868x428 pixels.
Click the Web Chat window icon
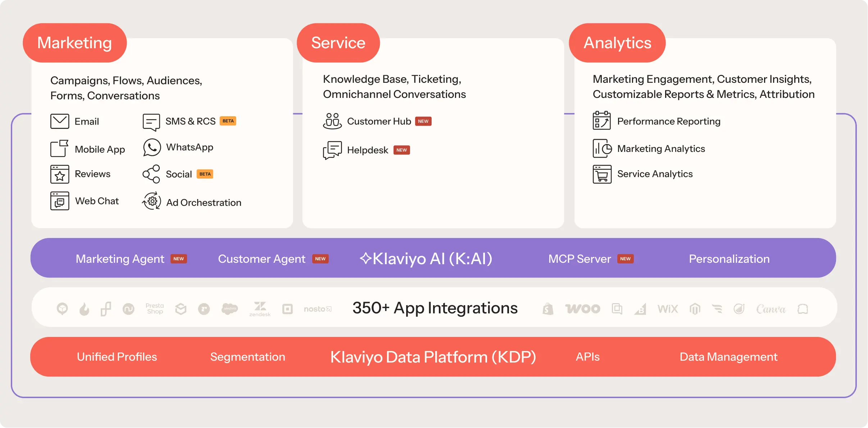tap(60, 201)
